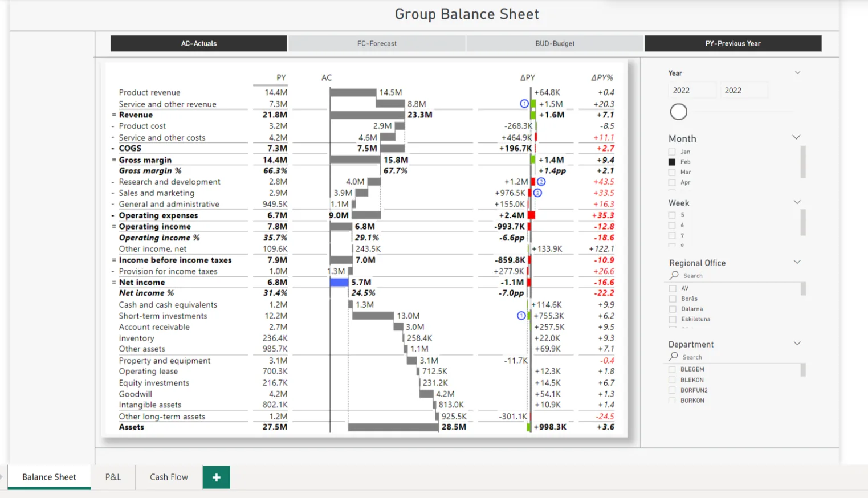
Task: Select the AC-Actuals scenario button
Action: point(199,43)
